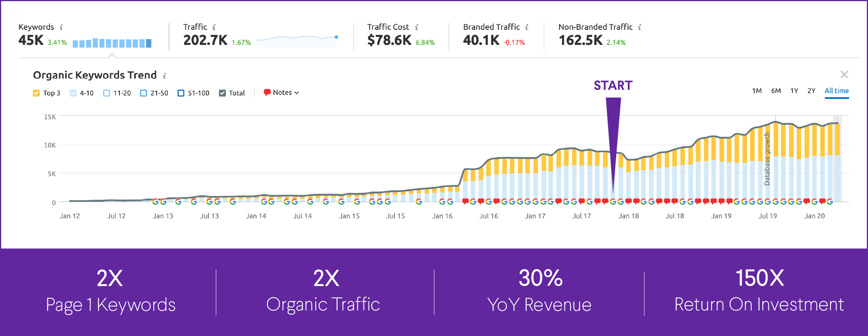The width and height of the screenshot is (868, 336).
Task: Enable the 51-100 positions checkbox
Action: [181, 93]
